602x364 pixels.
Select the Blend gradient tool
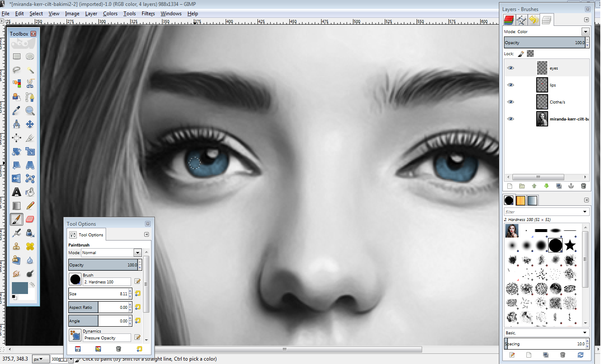point(16,206)
